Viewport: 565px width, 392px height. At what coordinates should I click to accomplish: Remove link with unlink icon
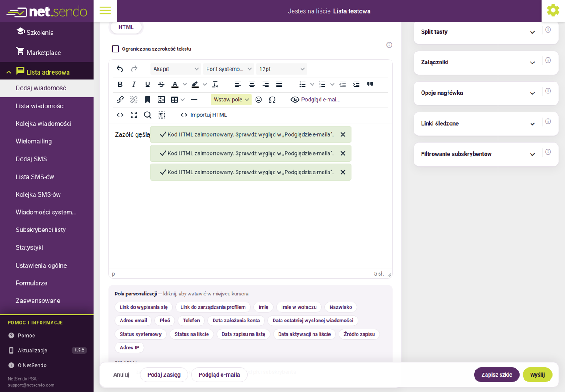[134, 100]
